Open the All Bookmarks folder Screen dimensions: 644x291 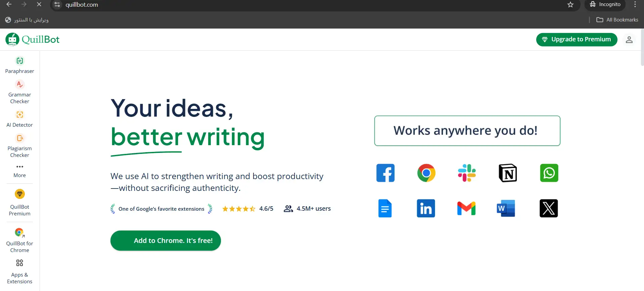click(x=617, y=20)
